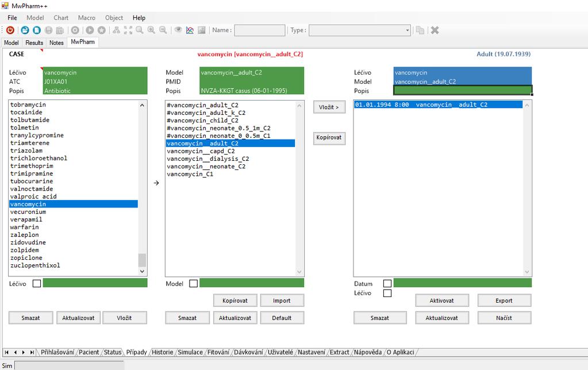Go to previous sheet tab arrow

(x=15, y=352)
